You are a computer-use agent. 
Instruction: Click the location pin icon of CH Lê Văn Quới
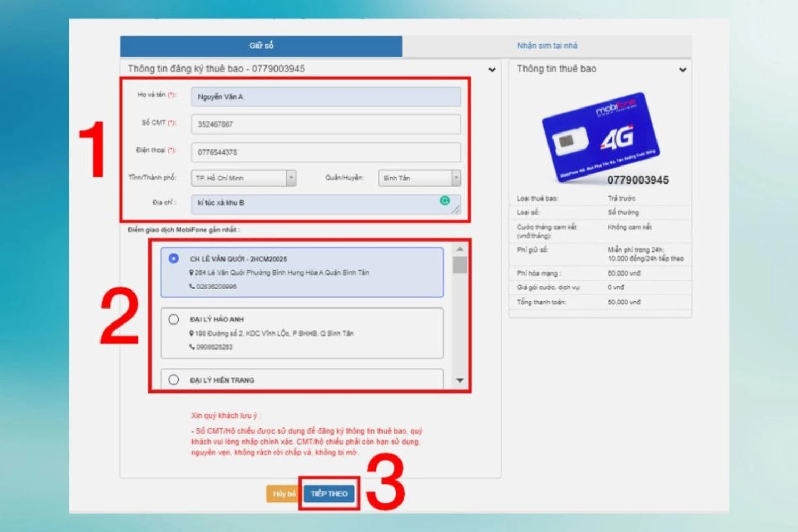(x=192, y=272)
